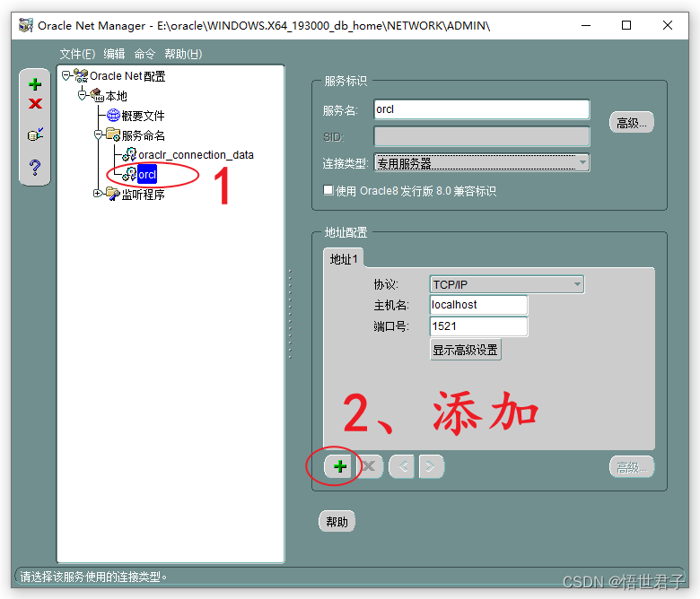Click the previous address left arrow
The width and height of the screenshot is (700, 599).
[x=402, y=466]
